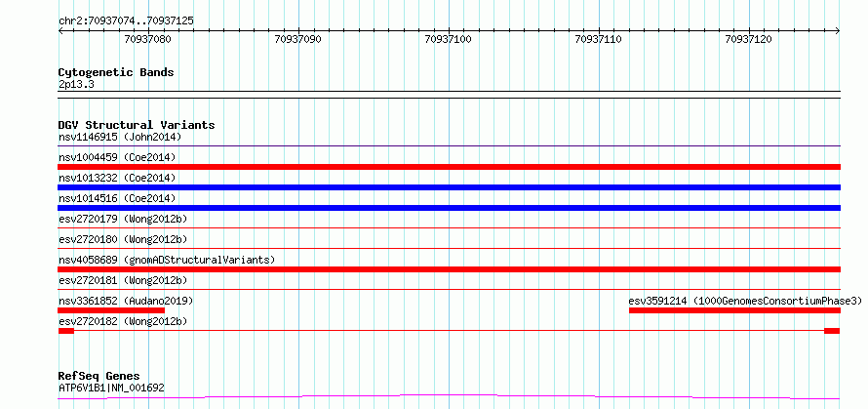The height and width of the screenshot is (409, 868).
Task: Click the 2p13.3 cytogenetic band bar
Action: click(x=449, y=95)
